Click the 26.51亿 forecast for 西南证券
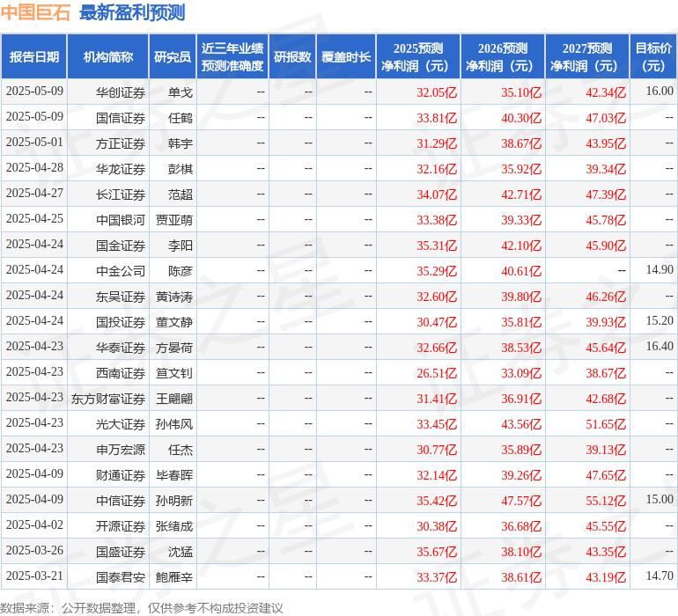The image size is (678, 616). pos(437,373)
